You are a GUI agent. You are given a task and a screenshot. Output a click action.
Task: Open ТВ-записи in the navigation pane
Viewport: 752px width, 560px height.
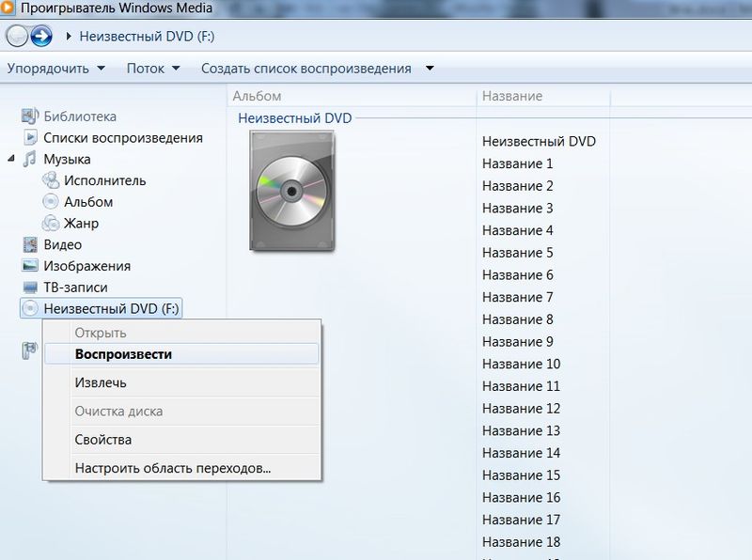click(x=75, y=288)
